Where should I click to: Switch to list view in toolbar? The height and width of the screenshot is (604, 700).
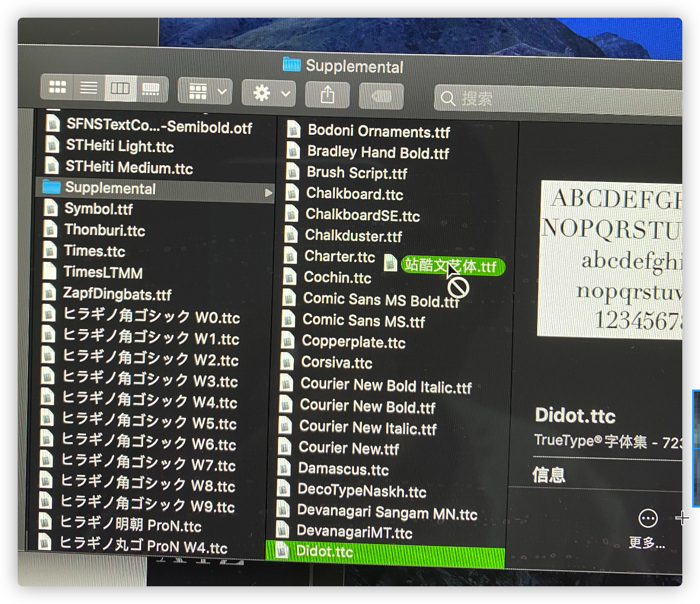(89, 89)
